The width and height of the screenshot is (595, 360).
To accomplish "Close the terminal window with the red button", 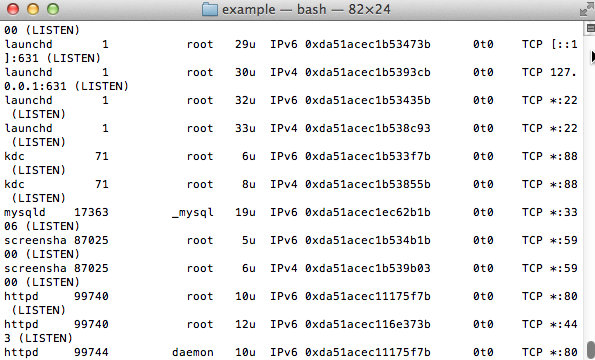I will point(13,9).
